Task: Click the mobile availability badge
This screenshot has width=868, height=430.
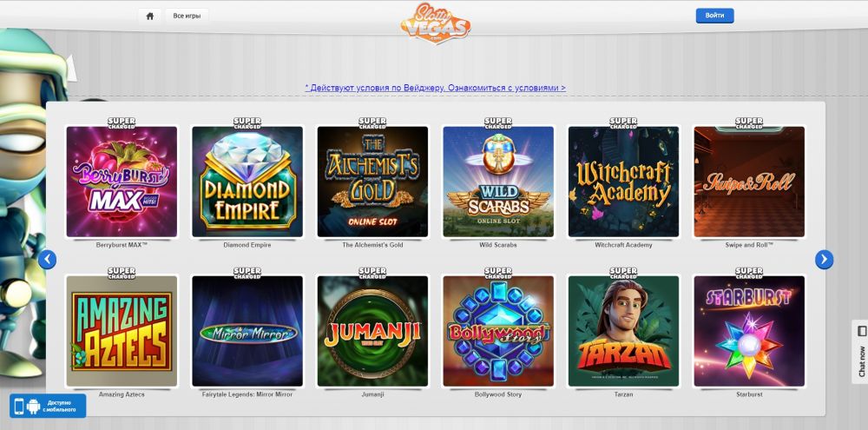Action: (48, 406)
